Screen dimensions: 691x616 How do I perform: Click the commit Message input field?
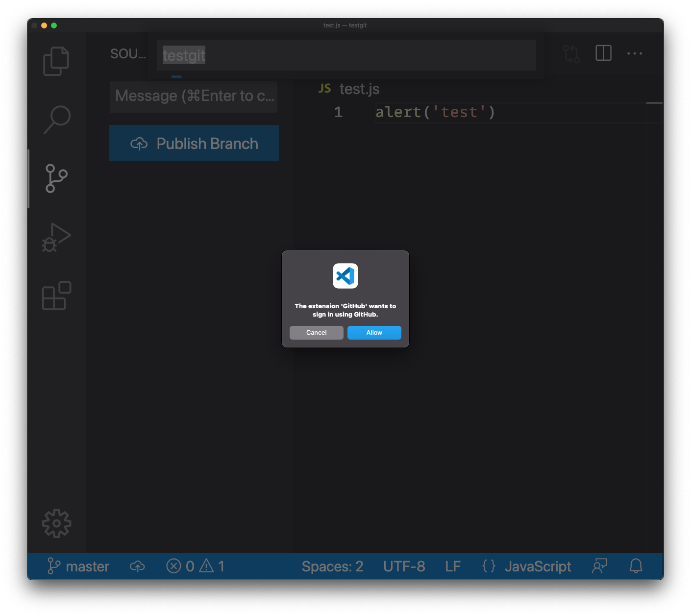click(x=194, y=96)
